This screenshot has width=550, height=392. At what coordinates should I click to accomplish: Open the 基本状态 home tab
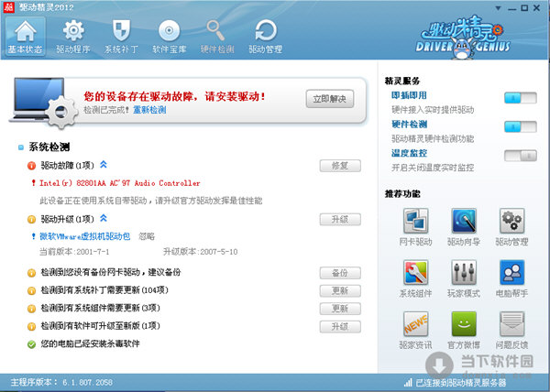(26, 37)
